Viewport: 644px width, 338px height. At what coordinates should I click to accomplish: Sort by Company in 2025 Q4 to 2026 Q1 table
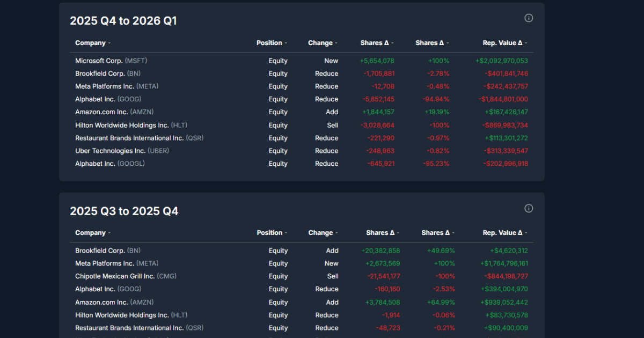point(93,43)
